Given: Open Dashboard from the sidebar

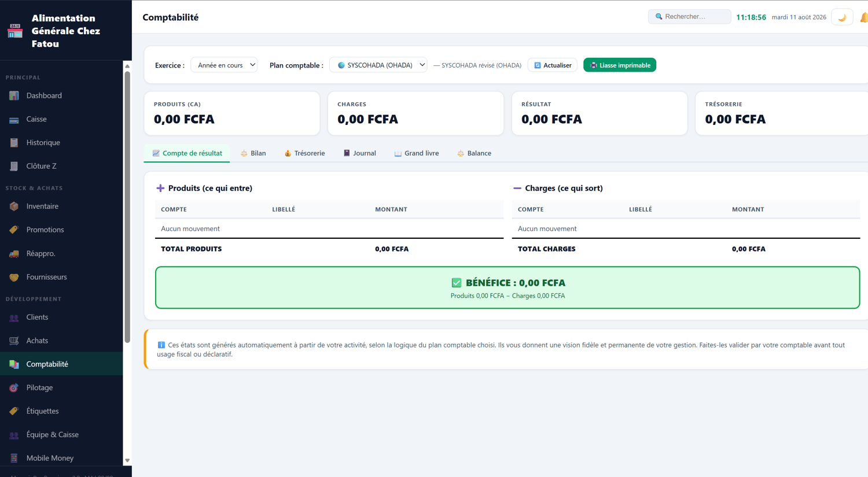Looking at the screenshot, I should [x=61, y=95].
